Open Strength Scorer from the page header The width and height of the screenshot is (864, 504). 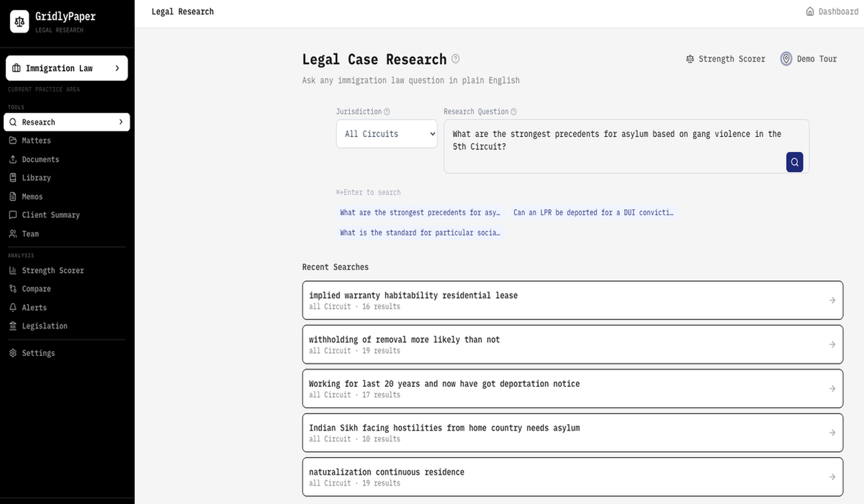pyautogui.click(x=725, y=59)
